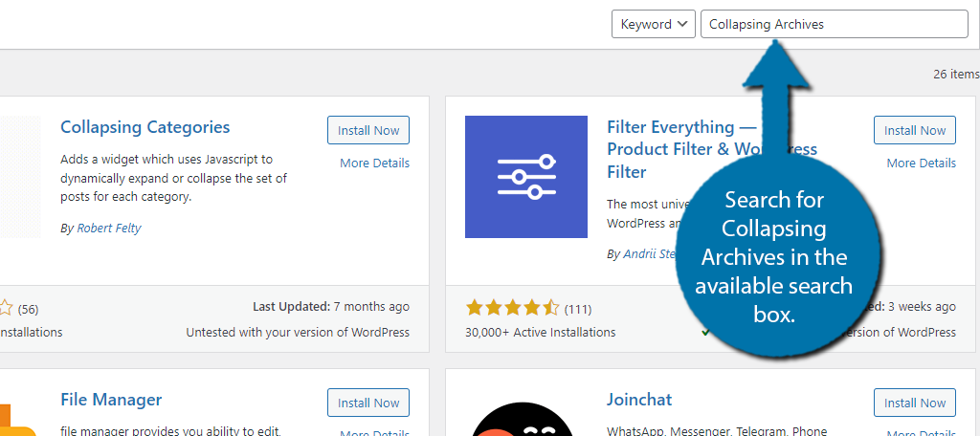The width and height of the screenshot is (980, 436).
Task: Click the File Manager plugin icon
Action: point(19,419)
